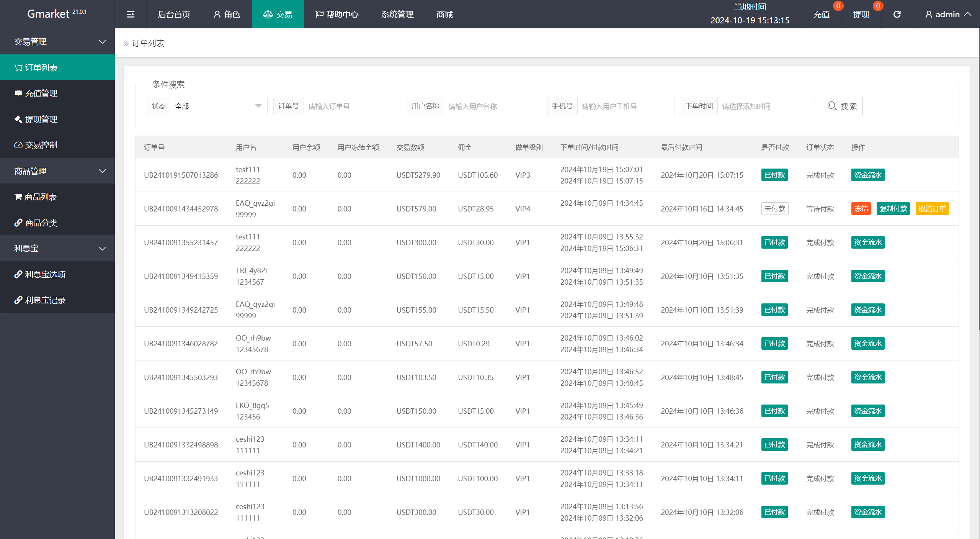The height and width of the screenshot is (539, 980).
Task: Collapse the 交易管理 sidebar section
Action: tap(57, 41)
